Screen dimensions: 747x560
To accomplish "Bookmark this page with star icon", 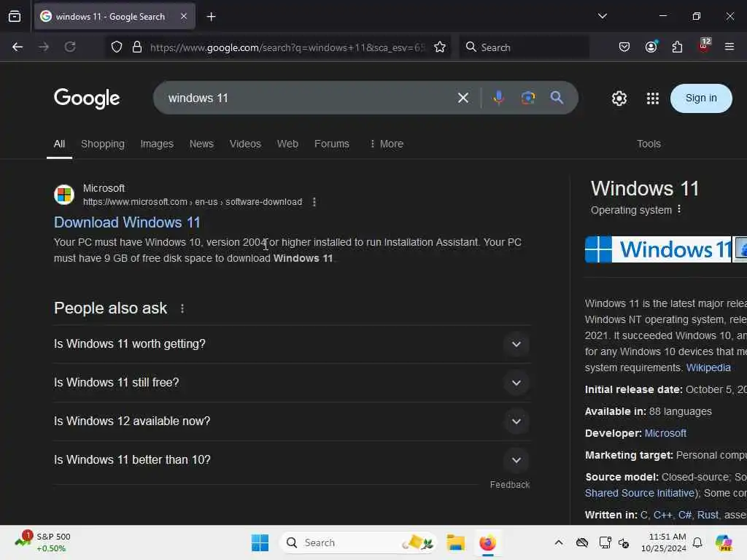I will pyautogui.click(x=440, y=47).
